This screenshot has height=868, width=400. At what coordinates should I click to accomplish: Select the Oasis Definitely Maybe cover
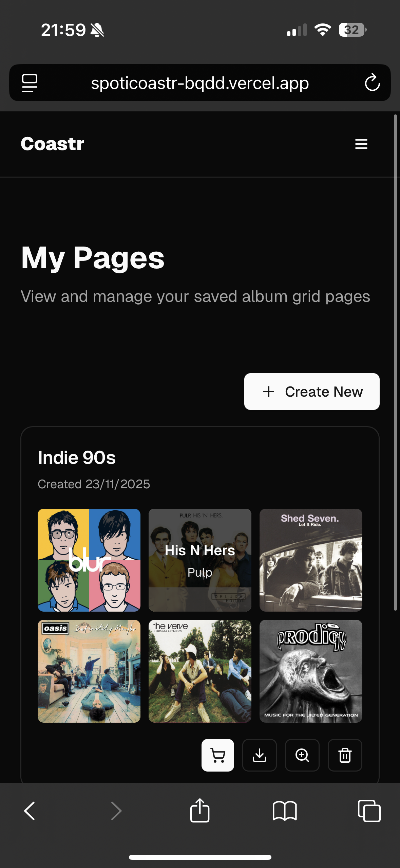click(x=89, y=671)
